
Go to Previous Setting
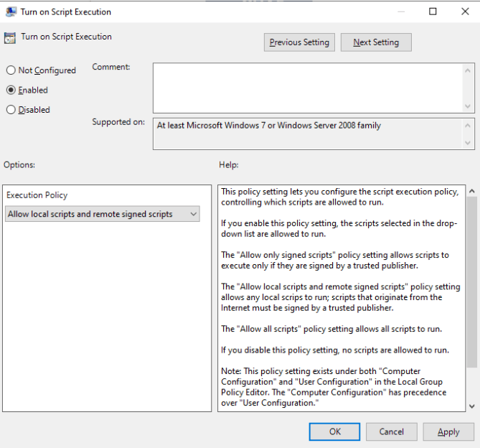[299, 42]
